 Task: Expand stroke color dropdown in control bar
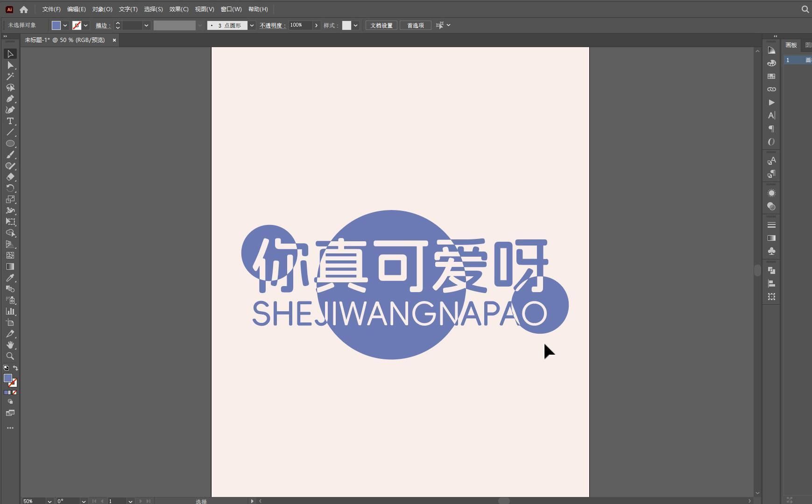(x=85, y=26)
